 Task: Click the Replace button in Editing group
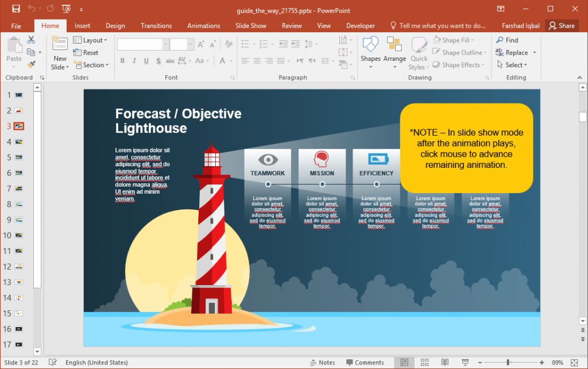coord(515,52)
